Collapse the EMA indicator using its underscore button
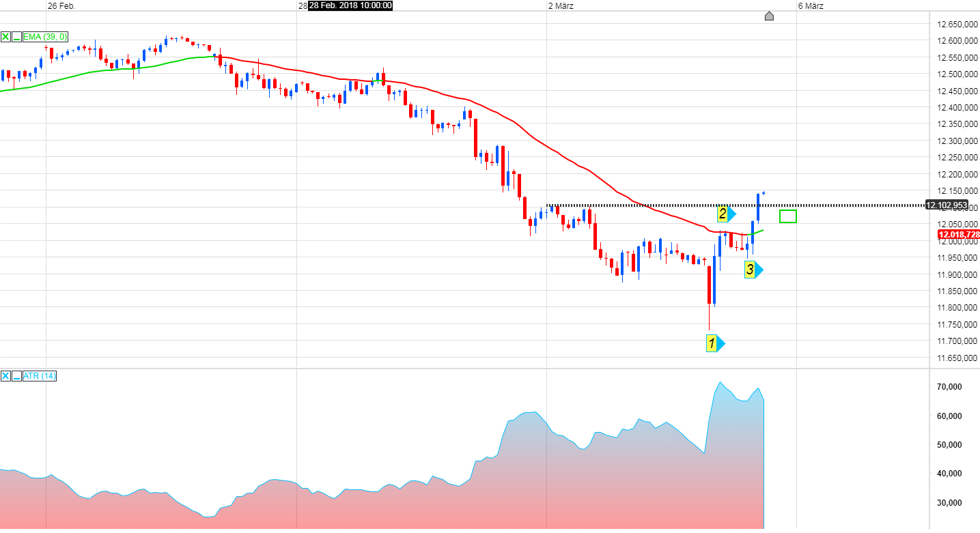Image resolution: width=980 pixels, height=533 pixels. 16,37
